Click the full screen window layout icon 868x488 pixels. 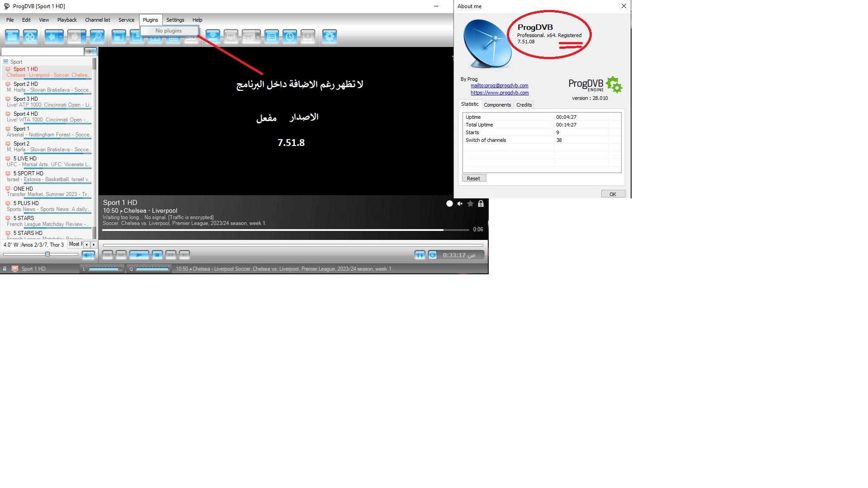[119, 37]
